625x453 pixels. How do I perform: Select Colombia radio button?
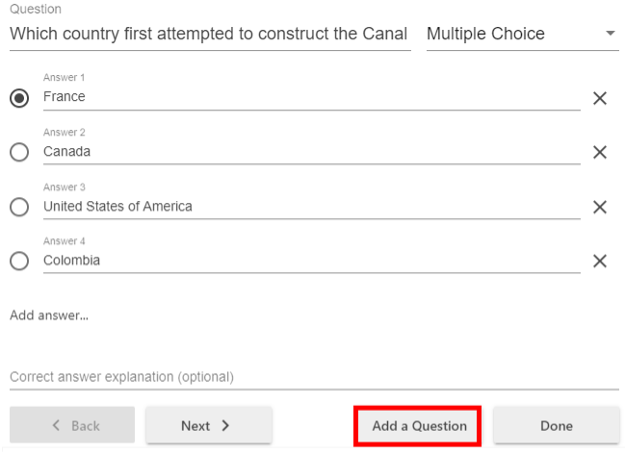pos(19,261)
